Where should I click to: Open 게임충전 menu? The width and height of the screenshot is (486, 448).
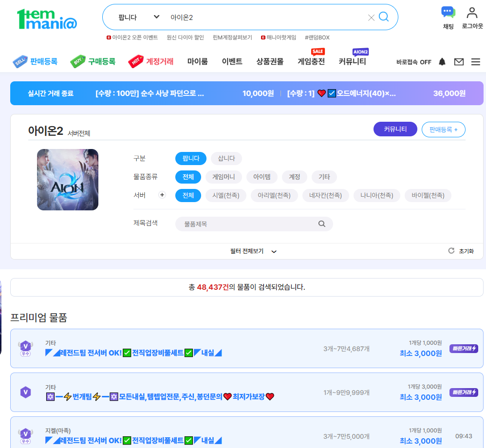311,62
